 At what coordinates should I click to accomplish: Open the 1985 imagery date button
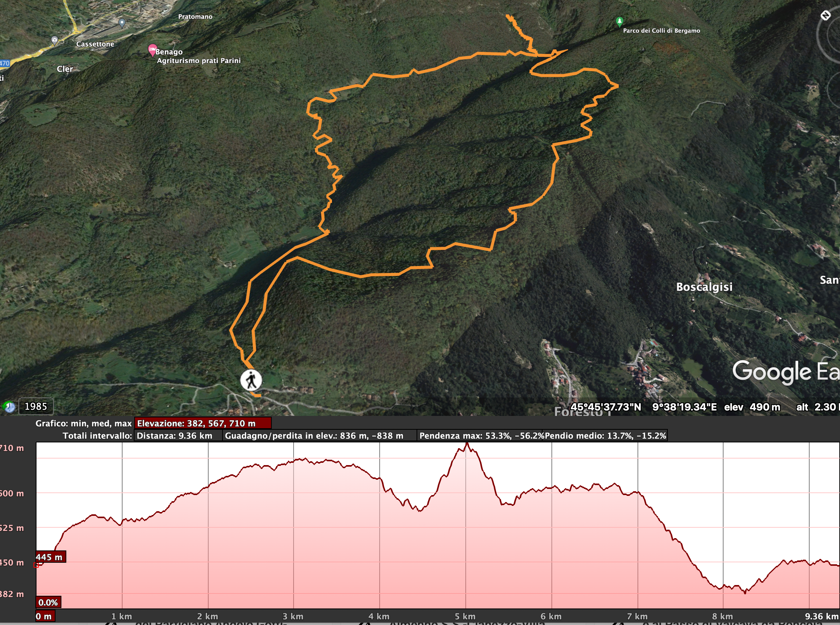(x=36, y=406)
